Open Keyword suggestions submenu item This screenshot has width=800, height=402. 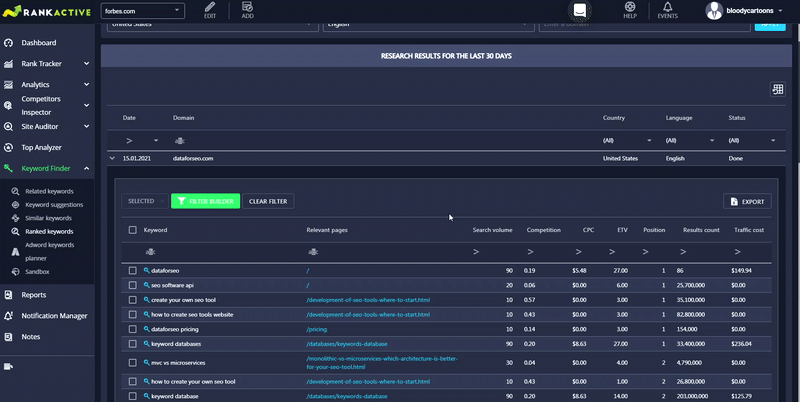coord(54,205)
